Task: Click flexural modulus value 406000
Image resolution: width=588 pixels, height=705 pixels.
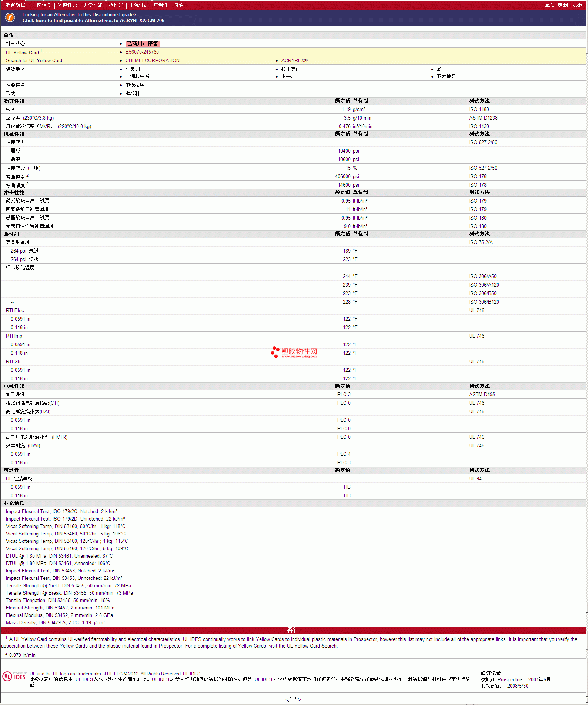Action: [x=343, y=176]
